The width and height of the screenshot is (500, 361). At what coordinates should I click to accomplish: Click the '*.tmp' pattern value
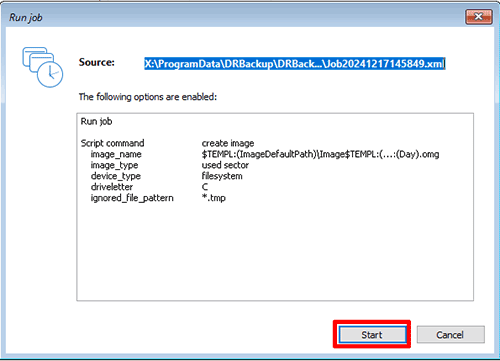214,198
